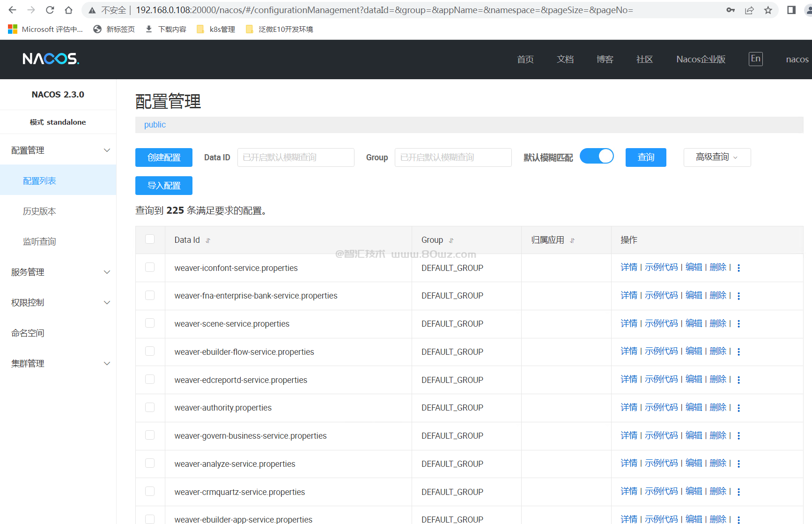The image size is (812, 524).
Task: Bookmark this page with the star icon
Action: 768,10
